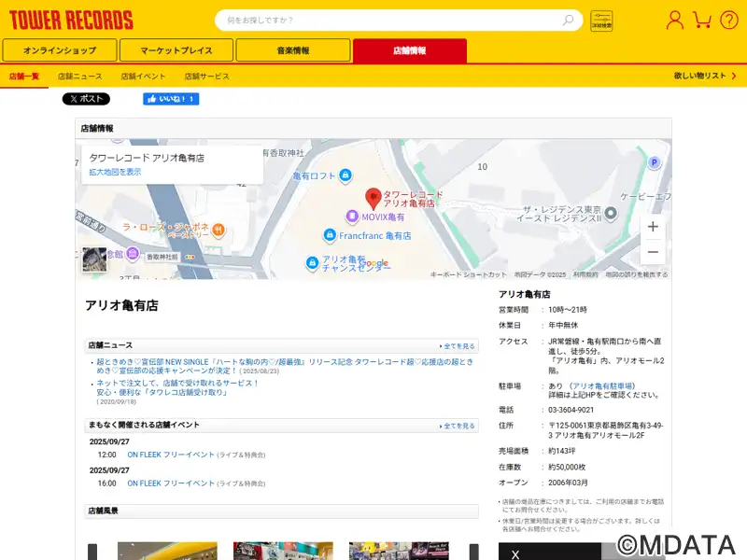The width and height of the screenshot is (747, 560).
Task: Open the user account icon
Action: click(674, 20)
